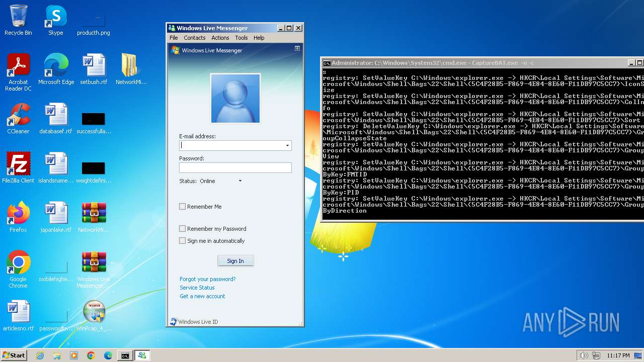Click the Windows Live Messenger taskbar button

point(142,355)
